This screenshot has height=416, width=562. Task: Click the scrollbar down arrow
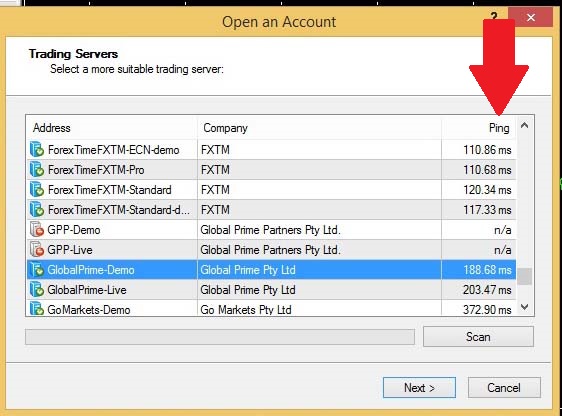click(x=525, y=307)
